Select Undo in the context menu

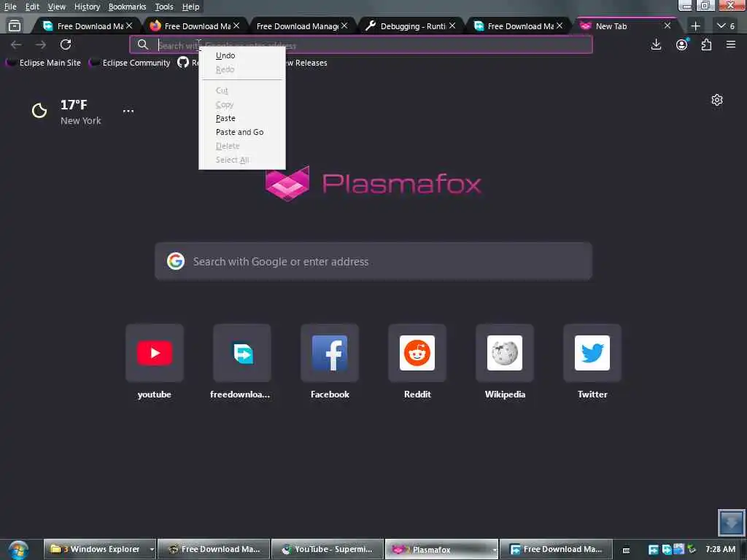(x=242, y=55)
